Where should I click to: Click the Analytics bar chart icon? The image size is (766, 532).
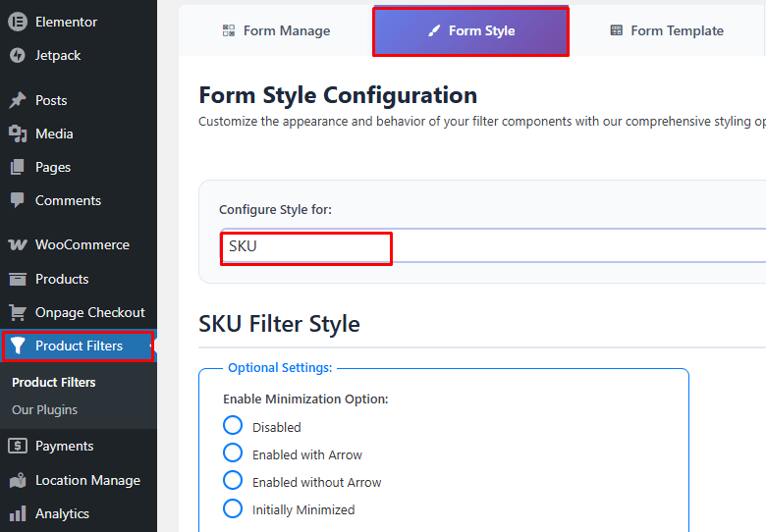click(x=18, y=513)
